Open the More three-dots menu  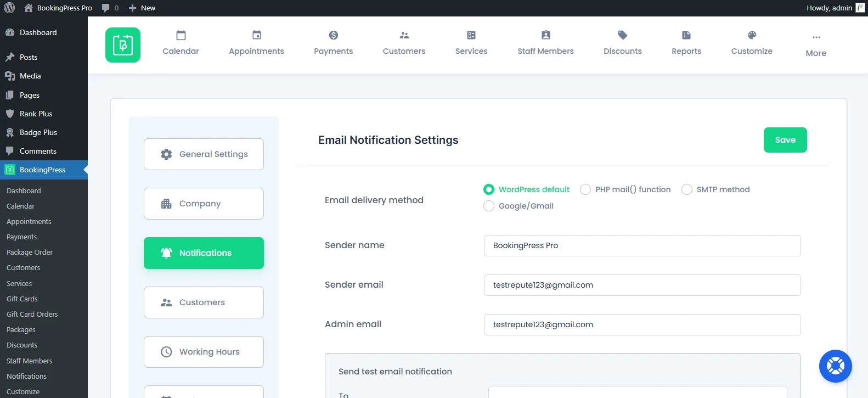816,45
